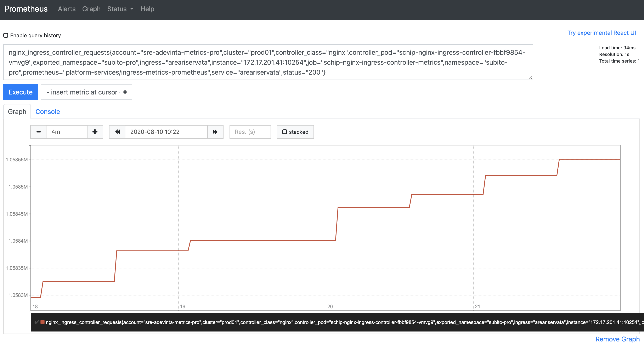
Task: Decrease the graph time range with minus icon
Action: [x=38, y=132]
